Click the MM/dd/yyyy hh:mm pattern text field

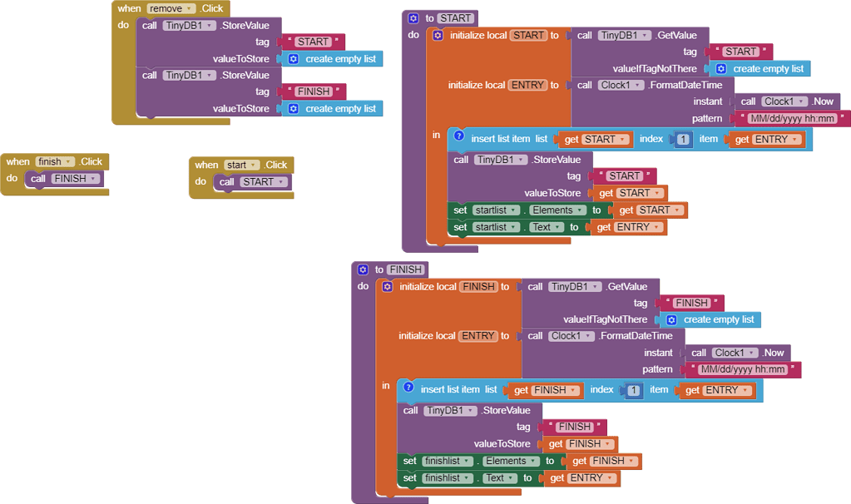pos(794,118)
